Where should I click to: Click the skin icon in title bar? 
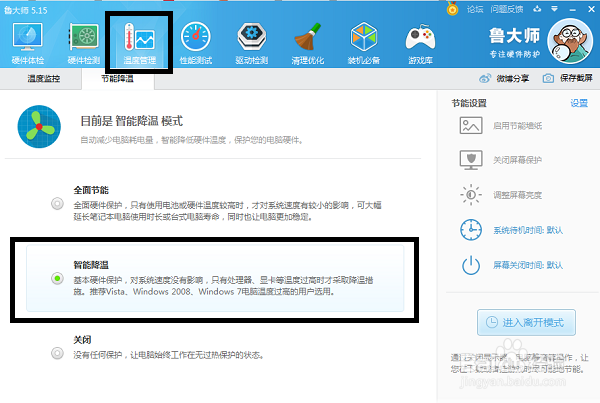click(x=537, y=9)
